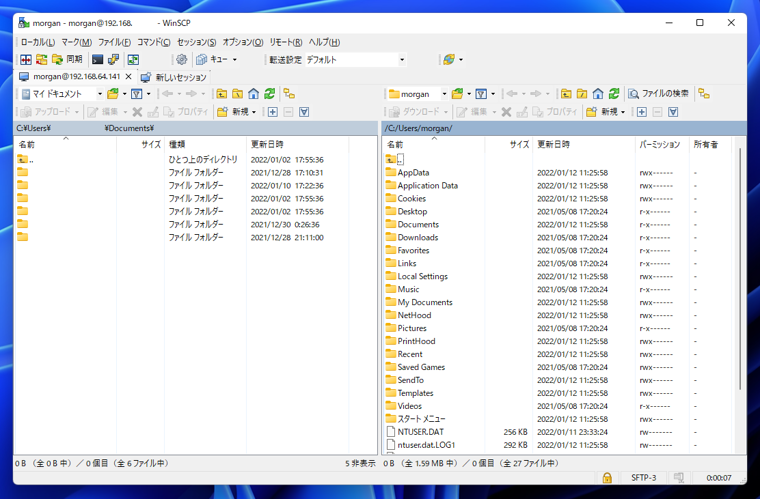
Task: Expand remote 新規 dropdown arrow
Action: (x=623, y=112)
